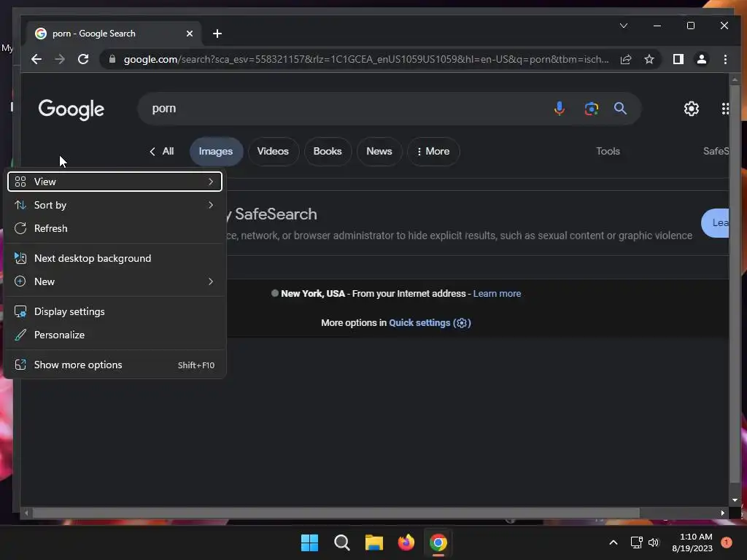The height and width of the screenshot is (560, 747).
Task: Open volume control in the system tray
Action: click(654, 542)
